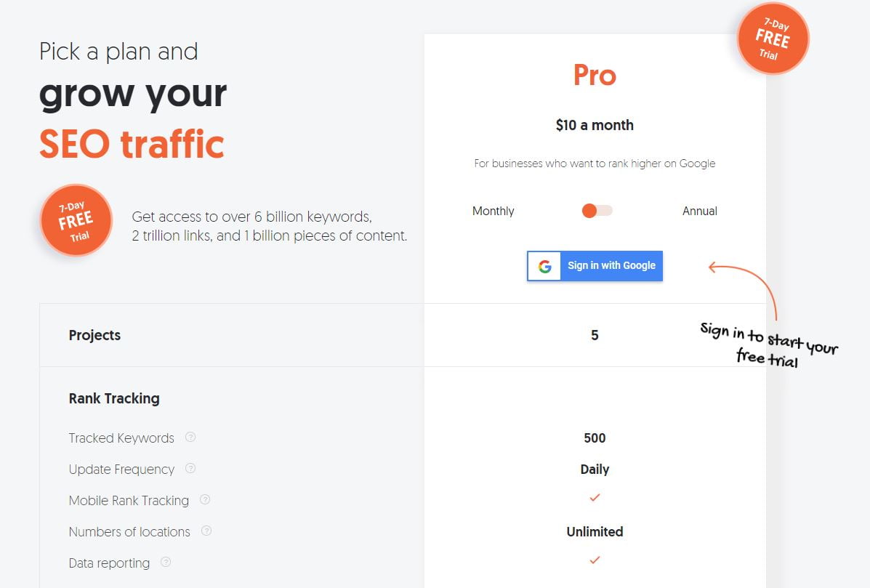Click the Pro plan title

tap(595, 75)
